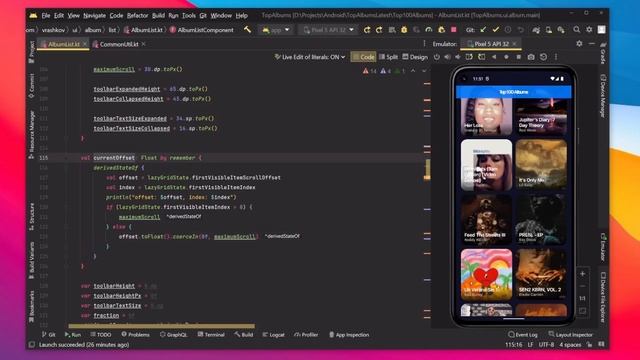Open the Tools menu
This screenshot has width=640, height=360.
pos(189,16)
